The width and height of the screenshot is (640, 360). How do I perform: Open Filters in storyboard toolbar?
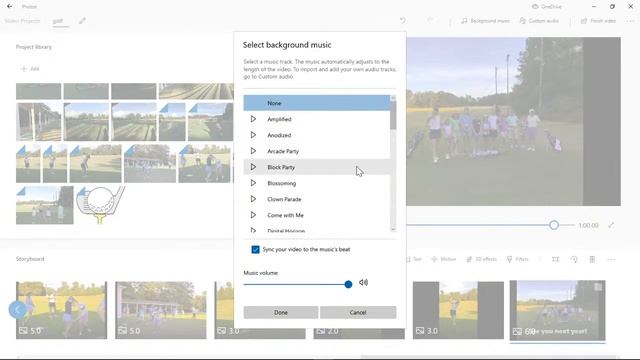point(518,259)
